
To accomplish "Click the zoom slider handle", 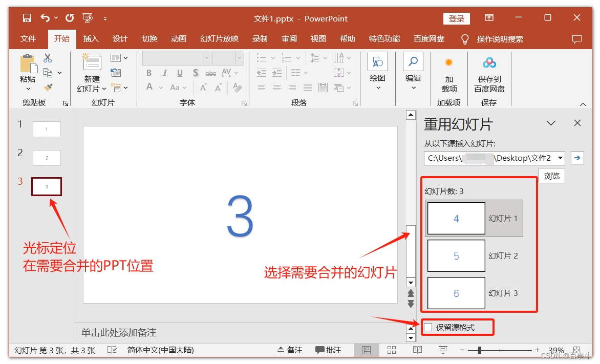I will coord(479,350).
